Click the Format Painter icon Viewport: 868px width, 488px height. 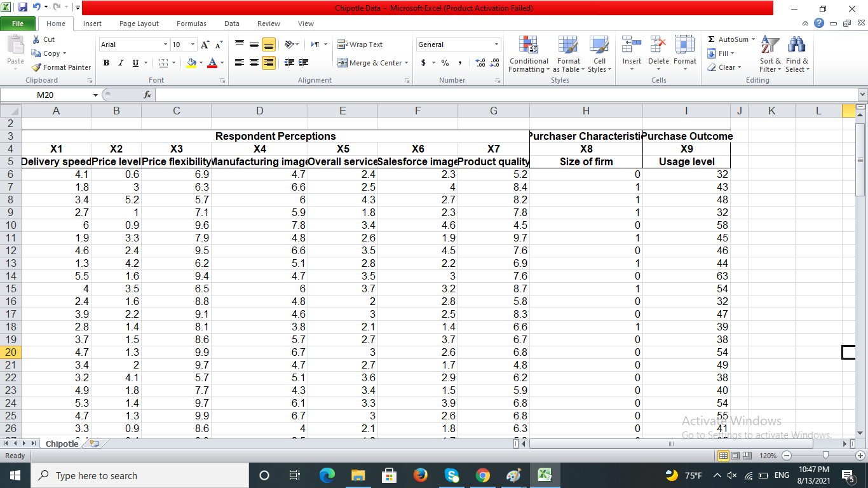[x=35, y=67]
